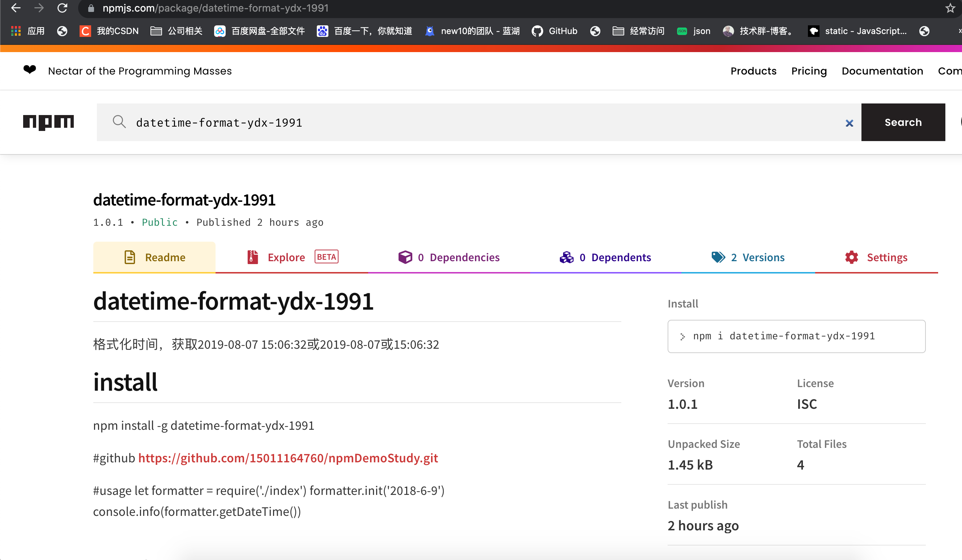Screen dimensions: 962x560
Task: Click the browser back arrow
Action: pos(16,8)
